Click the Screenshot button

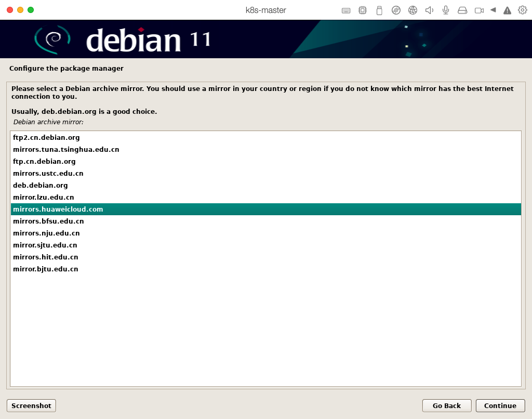31,405
